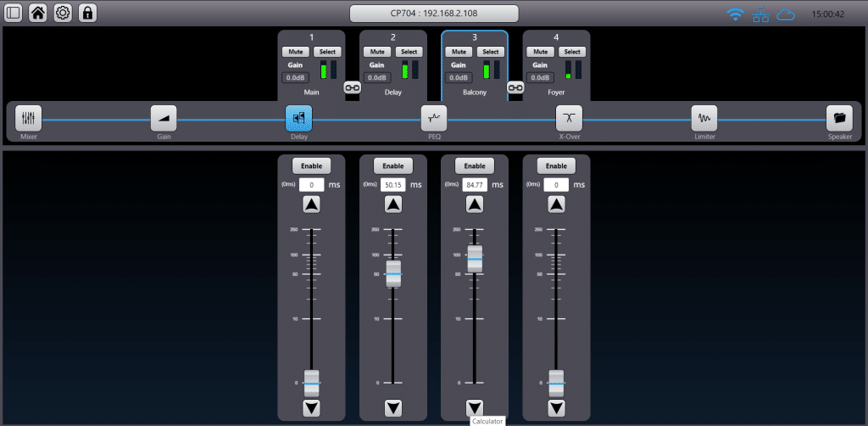Open the X-Over stage
The height and width of the screenshot is (426, 868).
[569, 118]
